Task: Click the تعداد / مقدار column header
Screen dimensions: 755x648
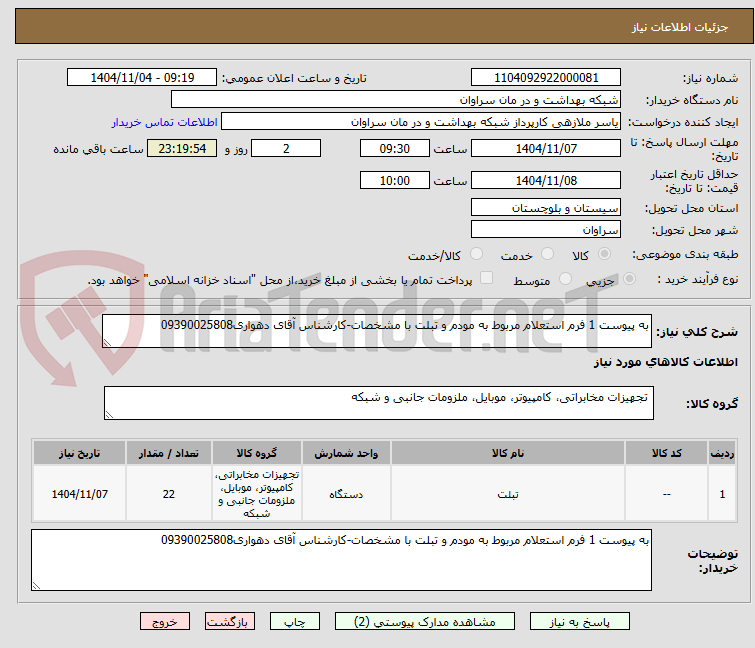Action: click(x=169, y=453)
